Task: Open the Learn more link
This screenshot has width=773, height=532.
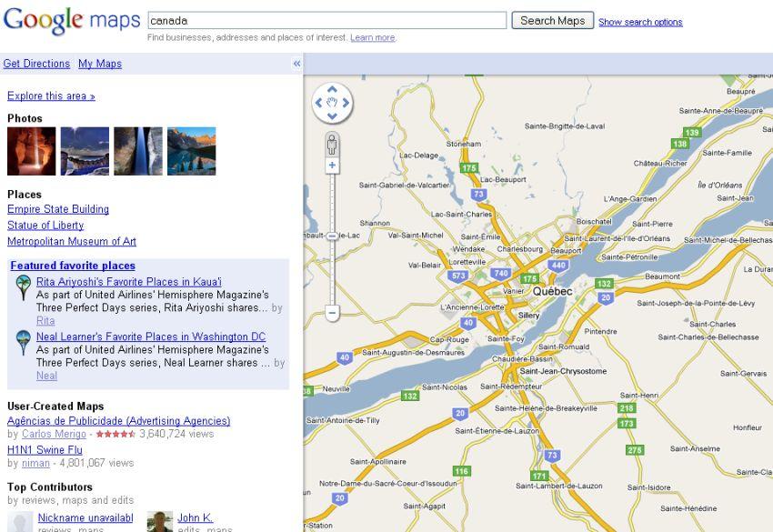Action: pos(373,37)
